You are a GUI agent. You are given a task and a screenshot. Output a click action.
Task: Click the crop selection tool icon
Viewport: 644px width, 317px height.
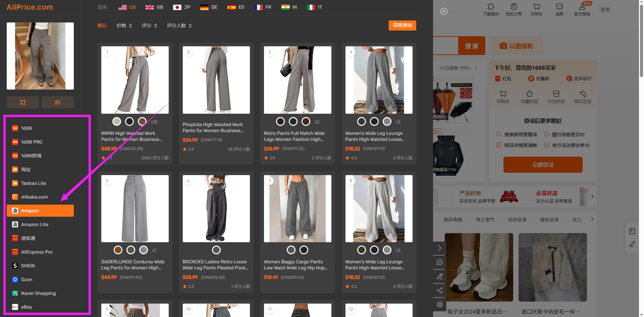(23, 102)
